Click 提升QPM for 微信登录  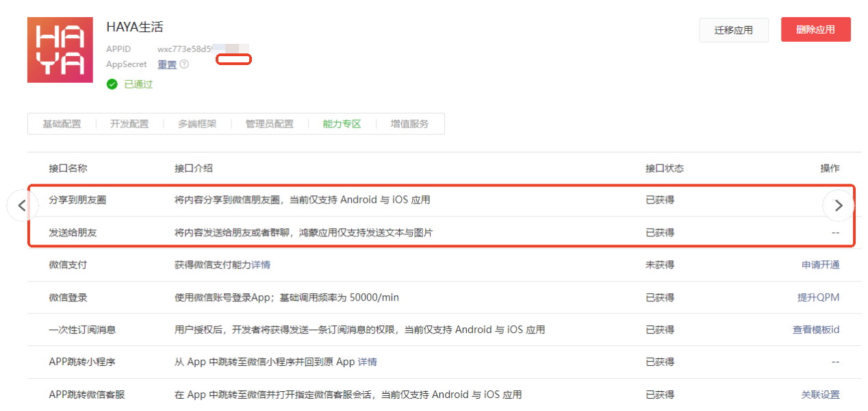click(818, 297)
